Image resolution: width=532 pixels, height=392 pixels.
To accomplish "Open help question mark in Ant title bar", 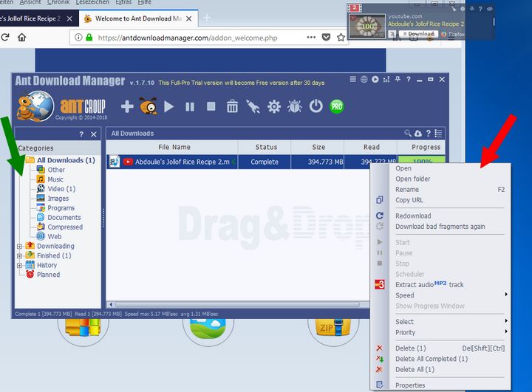I will tap(409, 79).
